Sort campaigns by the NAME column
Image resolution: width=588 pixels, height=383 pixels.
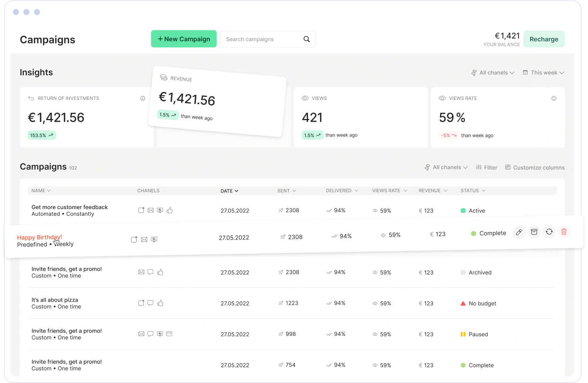[x=41, y=191]
